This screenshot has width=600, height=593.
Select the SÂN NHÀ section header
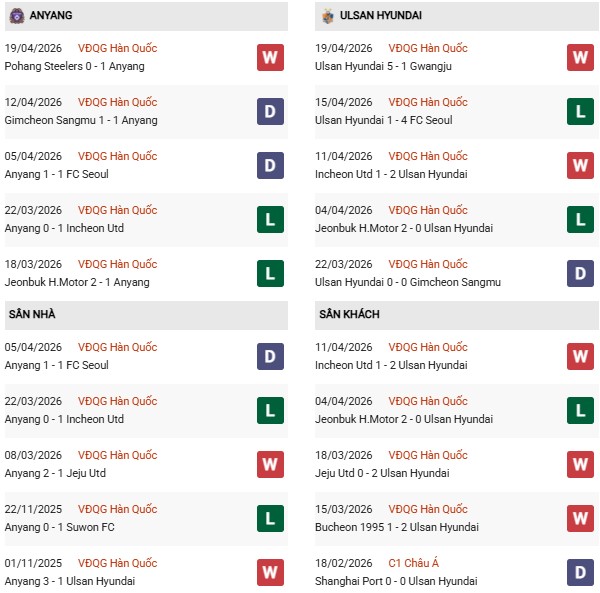[32, 314]
